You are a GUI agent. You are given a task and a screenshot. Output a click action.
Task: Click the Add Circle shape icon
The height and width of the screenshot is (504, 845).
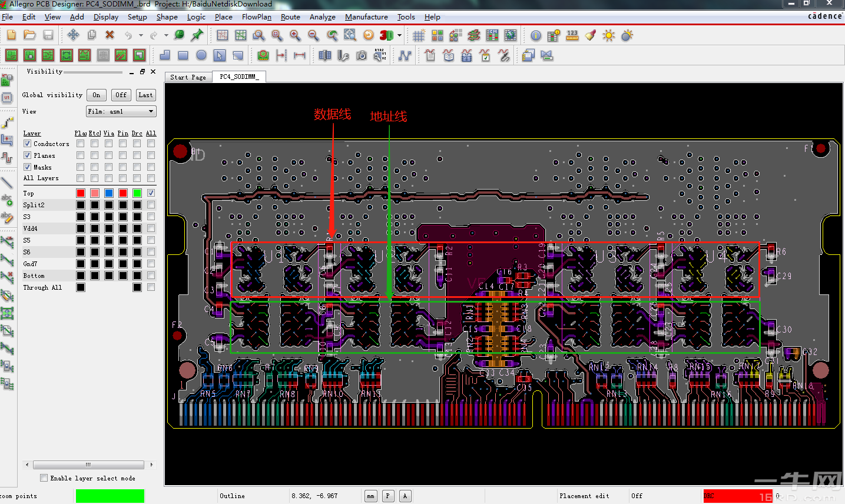(x=201, y=55)
